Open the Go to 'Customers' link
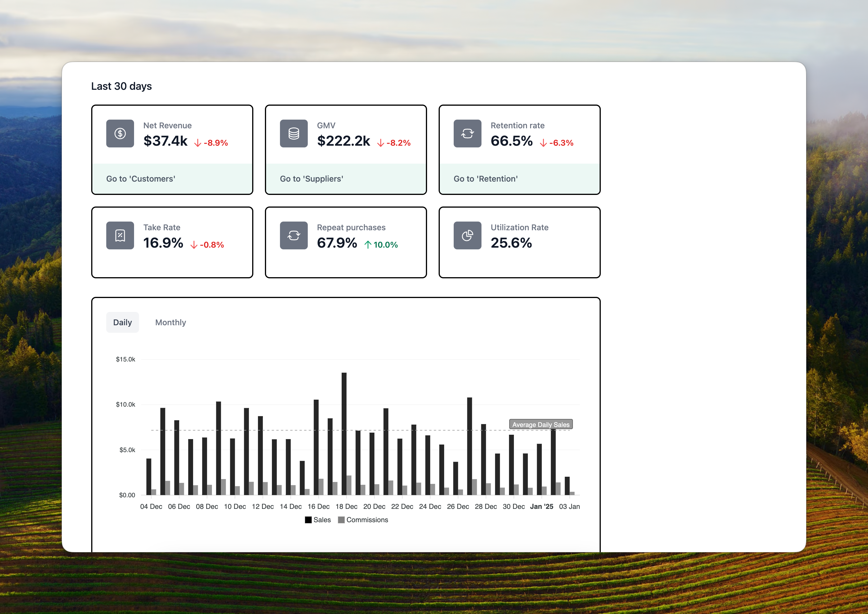Viewport: 868px width, 614px height. click(x=141, y=179)
